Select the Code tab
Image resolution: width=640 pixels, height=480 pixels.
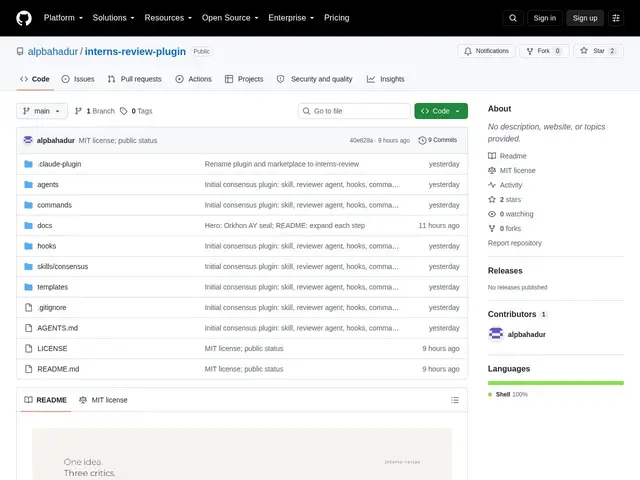(35, 79)
